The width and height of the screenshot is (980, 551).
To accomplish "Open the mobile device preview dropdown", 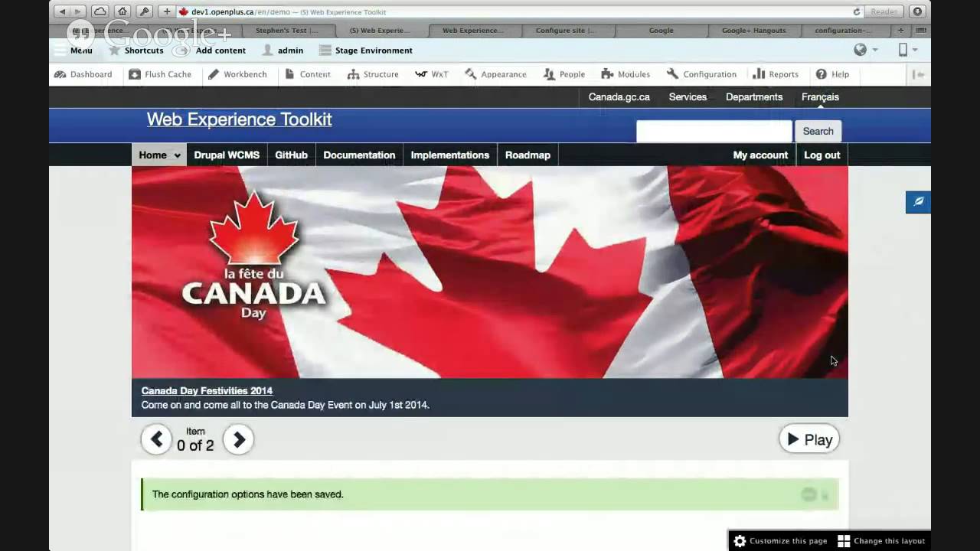I will (x=907, y=50).
